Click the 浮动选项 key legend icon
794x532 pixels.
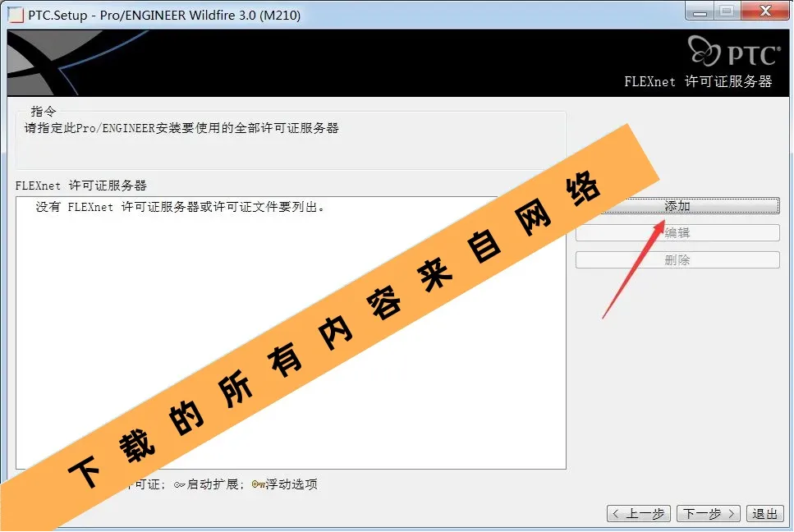pyautogui.click(x=259, y=484)
